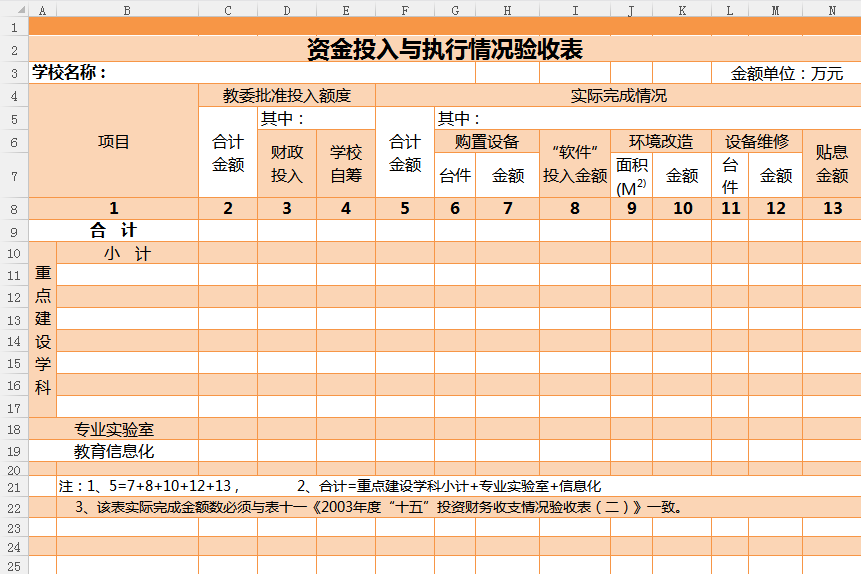The image size is (861, 574).
Task: Click the title cell 资金投入与执行情况验收表
Action: pos(444,49)
